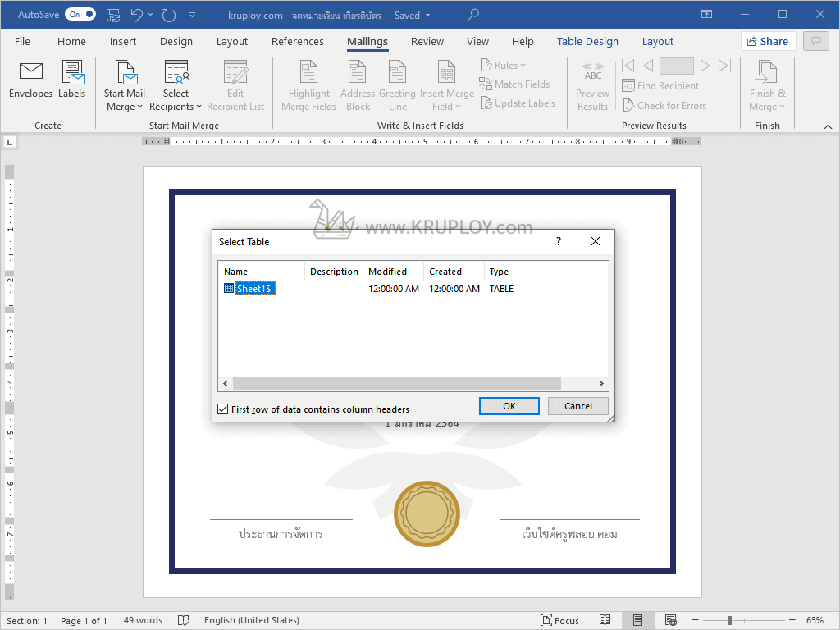Switch to the Table Design tab
840x630 pixels.
point(587,41)
